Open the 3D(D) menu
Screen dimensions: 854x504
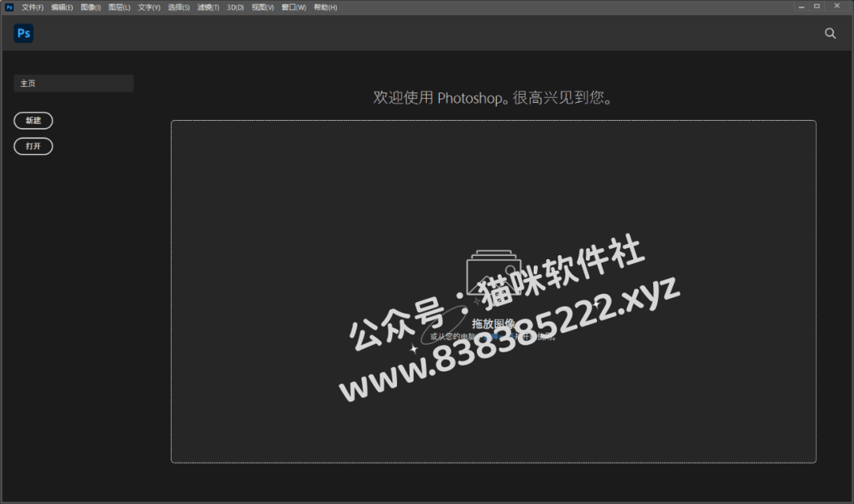coord(236,8)
